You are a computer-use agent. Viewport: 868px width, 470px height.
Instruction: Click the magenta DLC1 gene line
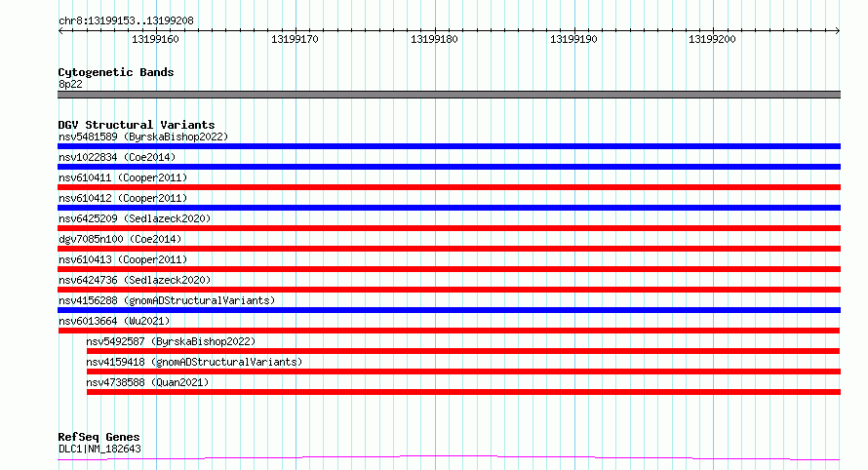pos(449,458)
